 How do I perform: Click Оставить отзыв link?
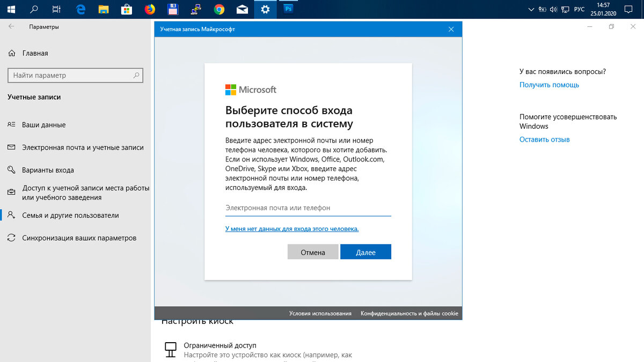coord(544,139)
